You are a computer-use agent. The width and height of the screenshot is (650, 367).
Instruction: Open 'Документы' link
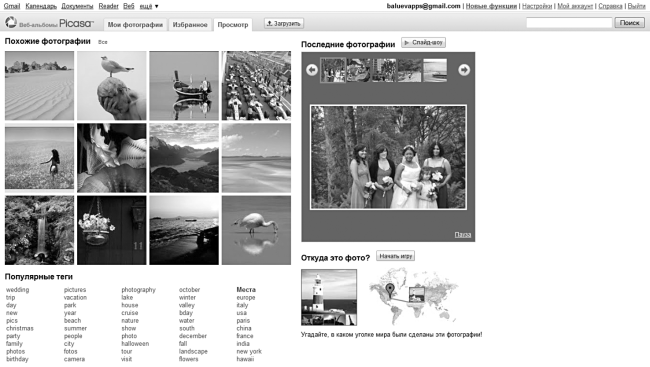tap(77, 6)
